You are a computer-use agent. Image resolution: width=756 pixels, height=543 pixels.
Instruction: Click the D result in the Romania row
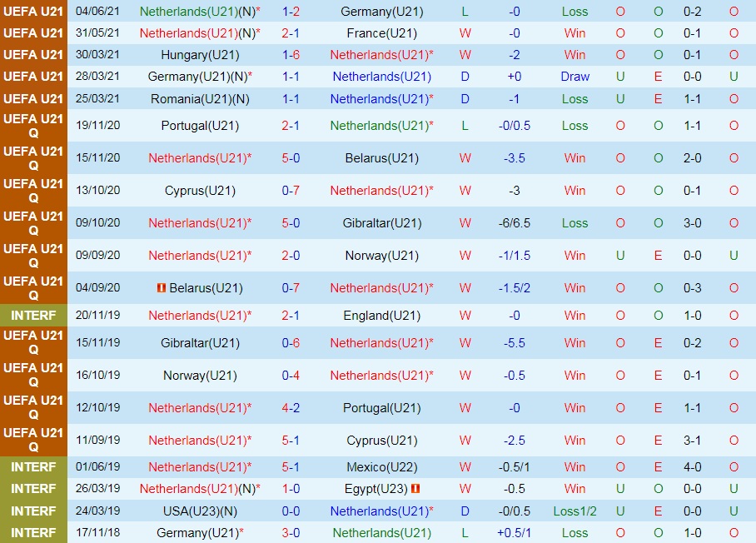tap(465, 99)
